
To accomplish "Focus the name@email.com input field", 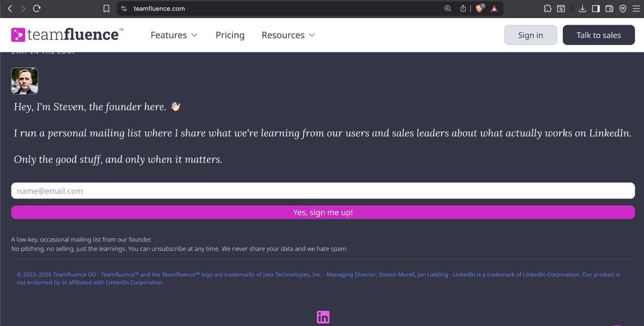I will 323,191.
